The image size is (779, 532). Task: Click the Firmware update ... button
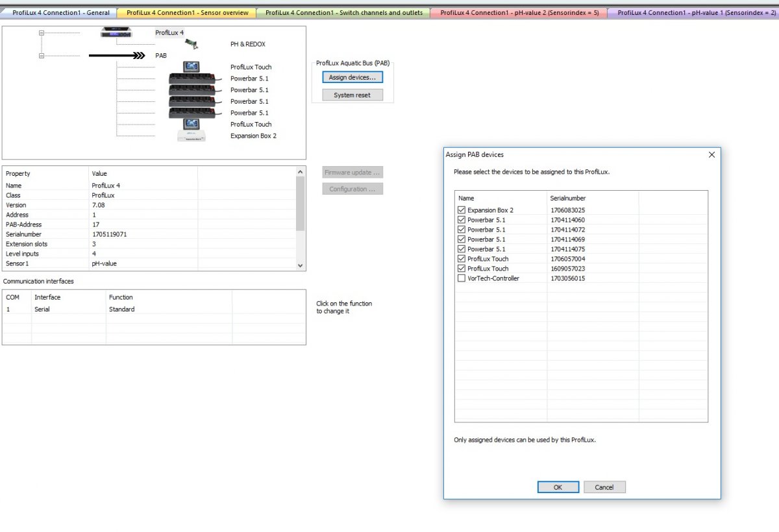pyautogui.click(x=352, y=173)
